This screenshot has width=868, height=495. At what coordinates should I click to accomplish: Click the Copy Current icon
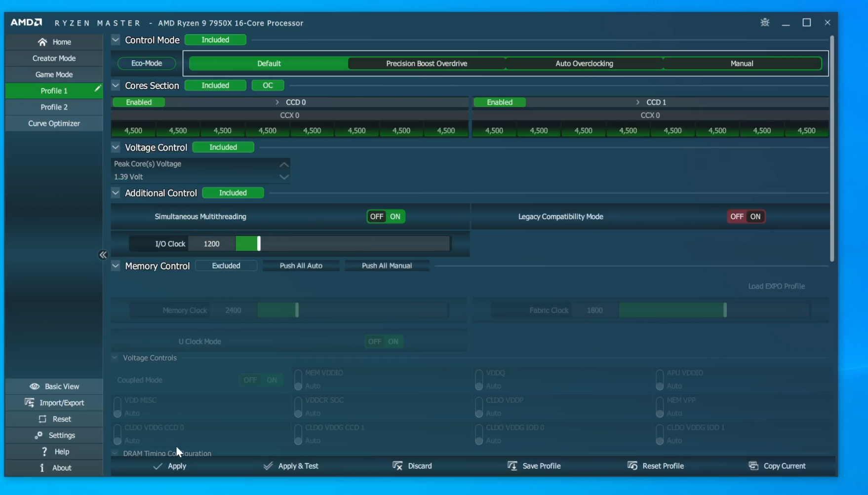(x=753, y=466)
